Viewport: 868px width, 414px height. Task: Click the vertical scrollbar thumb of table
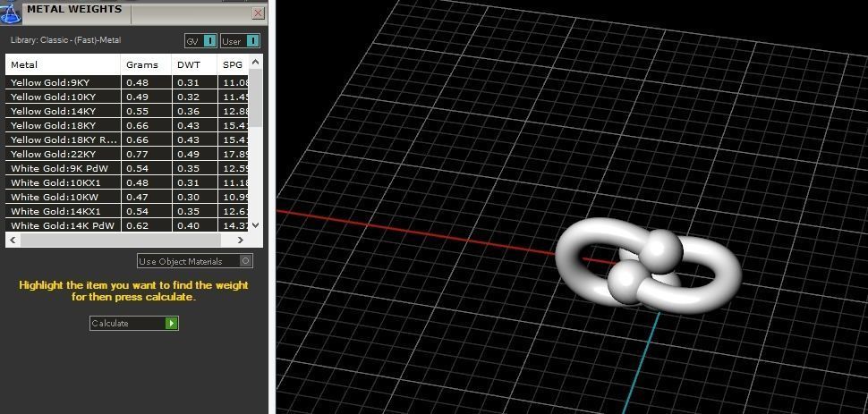point(255,98)
